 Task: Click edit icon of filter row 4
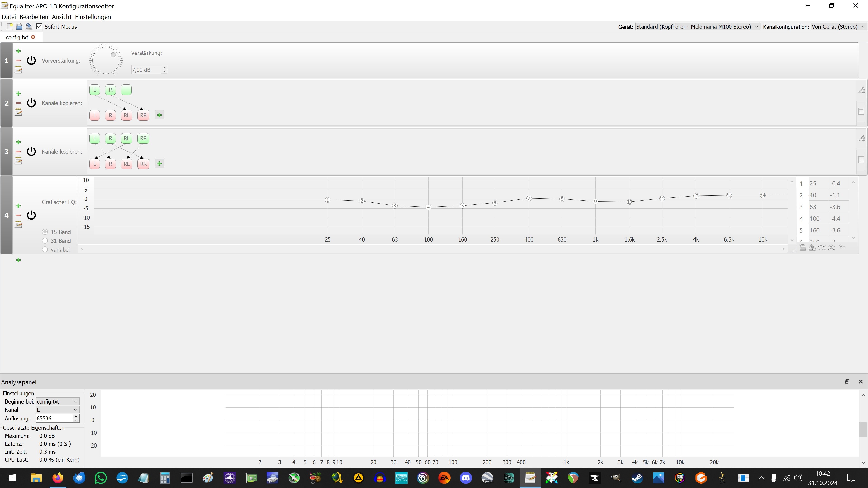coord(19,225)
